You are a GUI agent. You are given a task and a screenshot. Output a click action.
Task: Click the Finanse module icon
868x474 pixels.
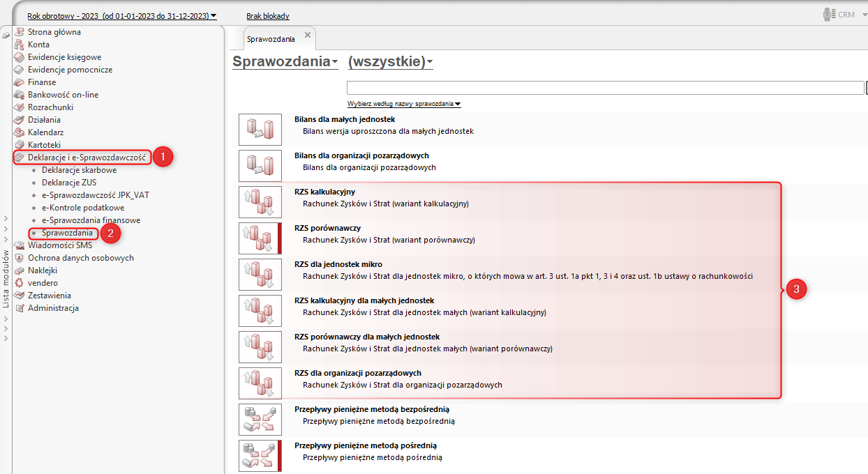pyautogui.click(x=20, y=82)
